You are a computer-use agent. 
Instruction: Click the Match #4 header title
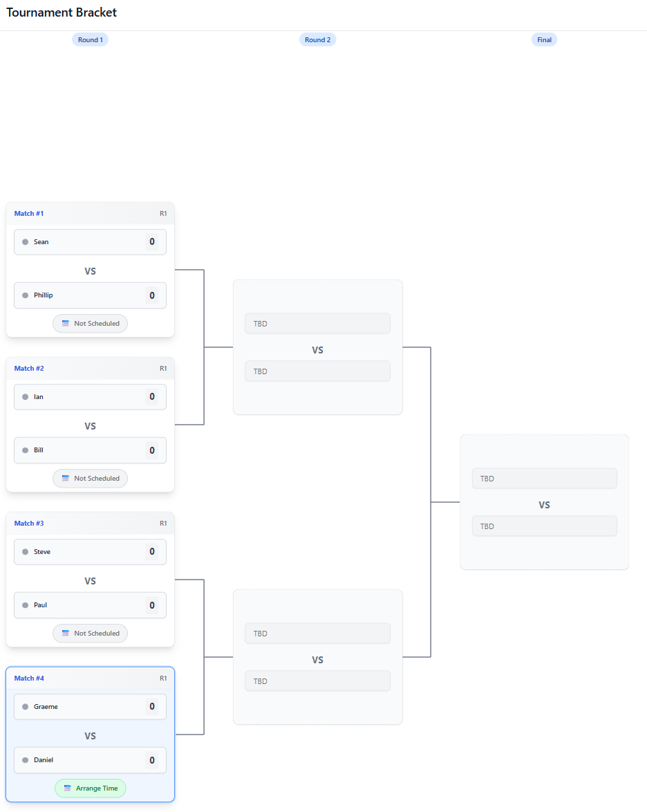(29, 679)
